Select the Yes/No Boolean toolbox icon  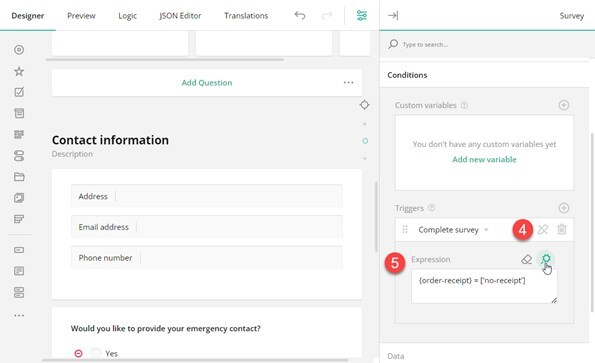tap(19, 156)
